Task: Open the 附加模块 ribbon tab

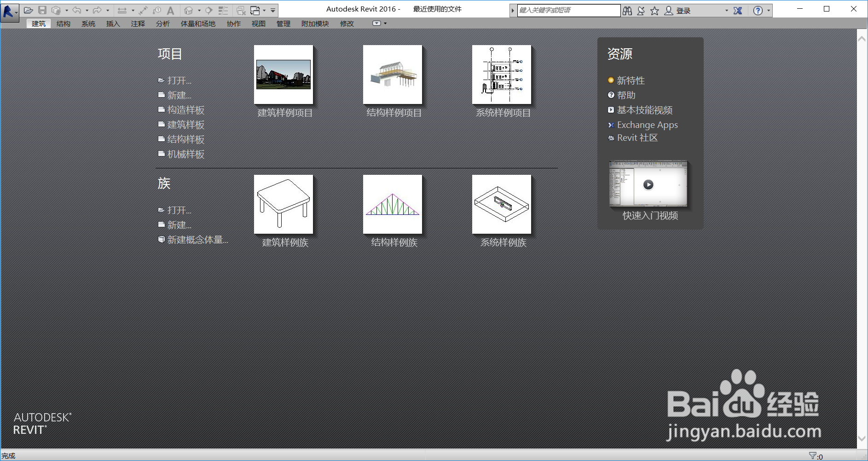Action: pos(315,24)
